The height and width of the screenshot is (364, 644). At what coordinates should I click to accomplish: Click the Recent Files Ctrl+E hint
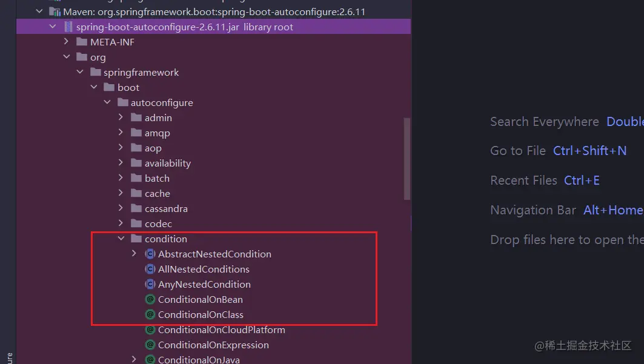(545, 180)
